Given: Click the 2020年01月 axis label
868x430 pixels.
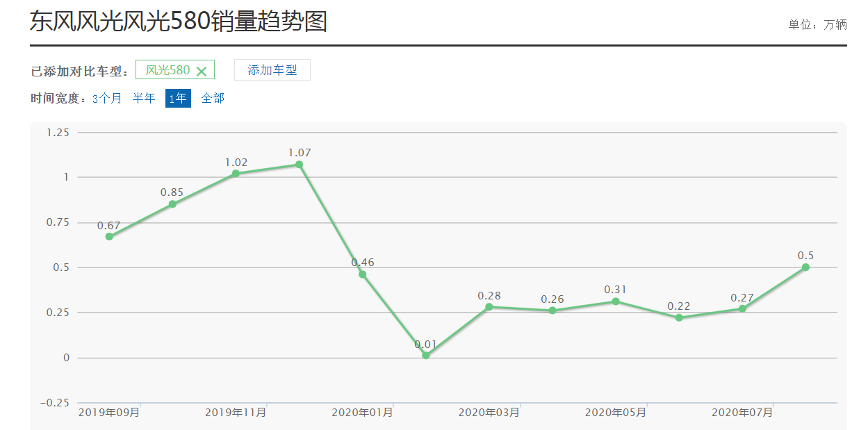Looking at the screenshot, I should (x=362, y=413).
